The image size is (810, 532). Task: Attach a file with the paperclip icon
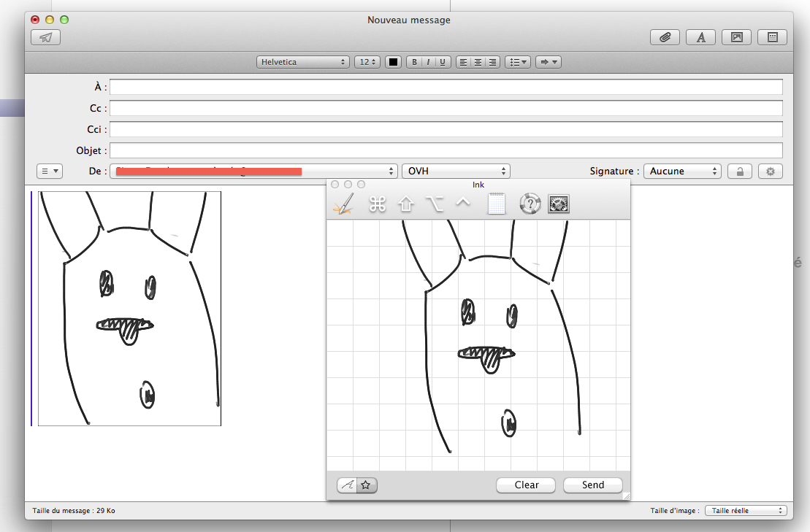665,38
